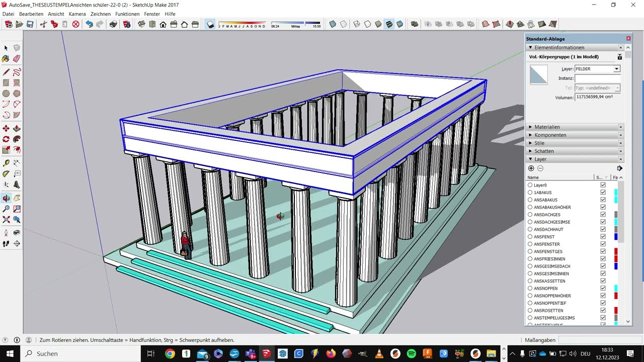The image size is (644, 362).
Task: Enable X-Ray face style
Action: 333,24
